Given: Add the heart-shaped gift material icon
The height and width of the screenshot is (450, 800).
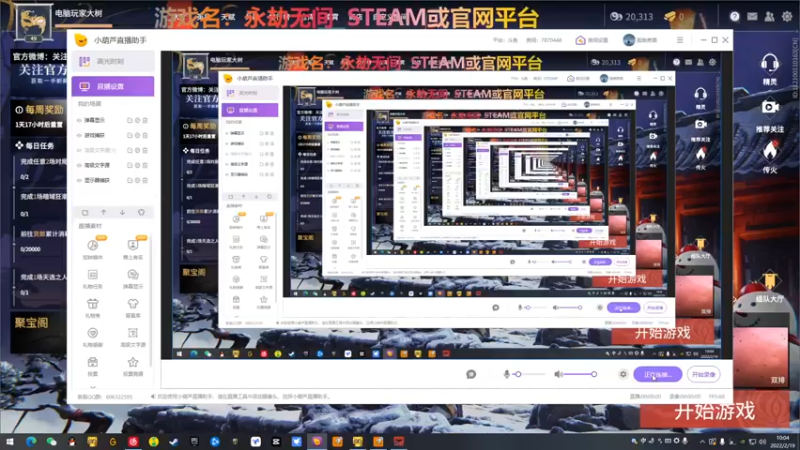Looking at the screenshot, I should [x=92, y=337].
